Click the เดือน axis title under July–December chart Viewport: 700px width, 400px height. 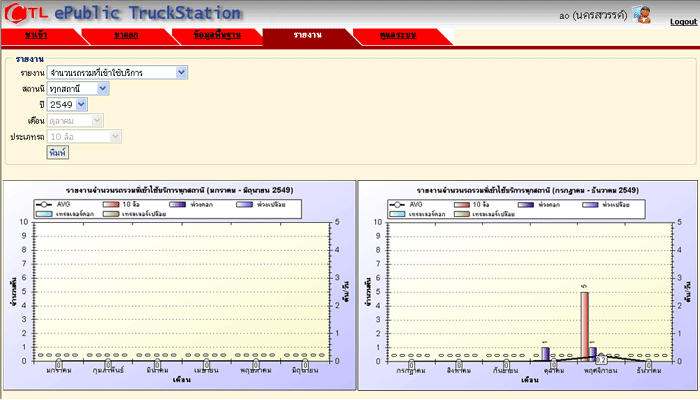(529, 380)
